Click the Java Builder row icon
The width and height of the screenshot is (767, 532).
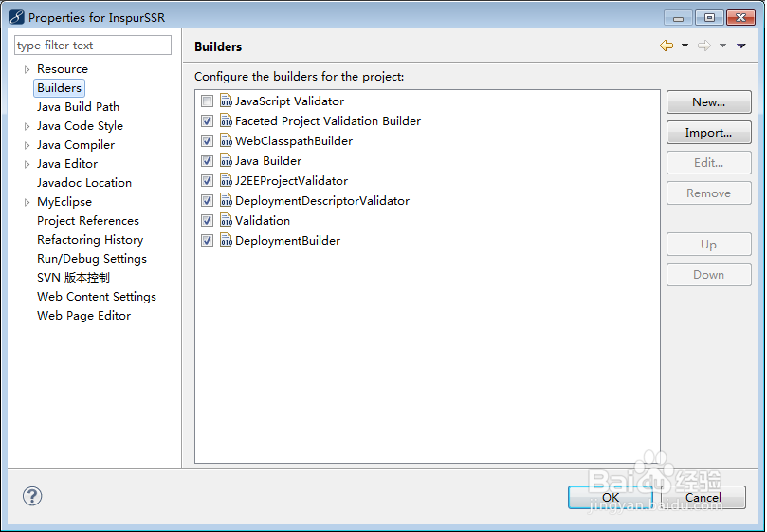[226, 160]
